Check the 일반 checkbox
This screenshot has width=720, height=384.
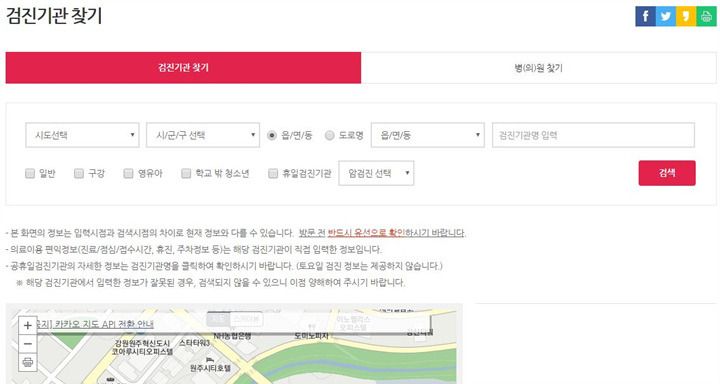click(30, 173)
